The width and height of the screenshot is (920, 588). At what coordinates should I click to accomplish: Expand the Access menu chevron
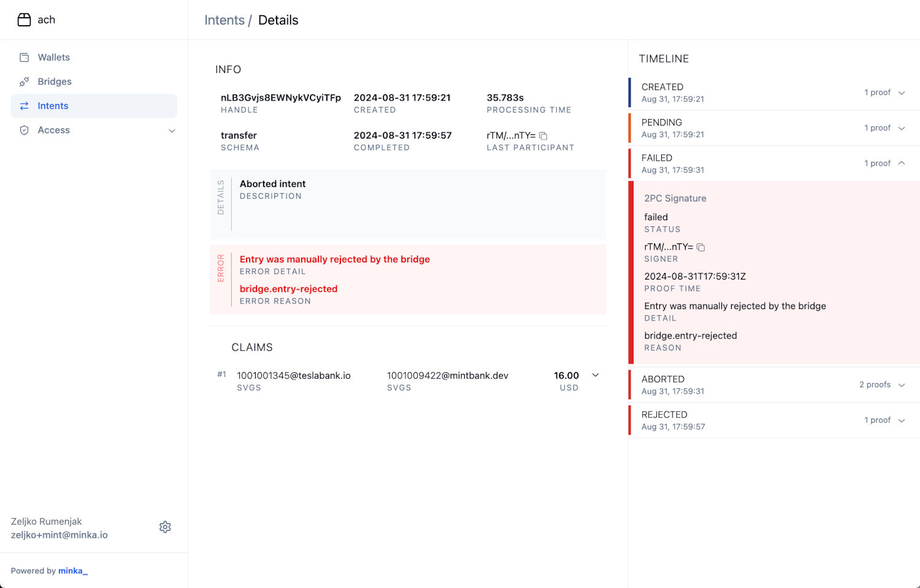[x=172, y=131]
